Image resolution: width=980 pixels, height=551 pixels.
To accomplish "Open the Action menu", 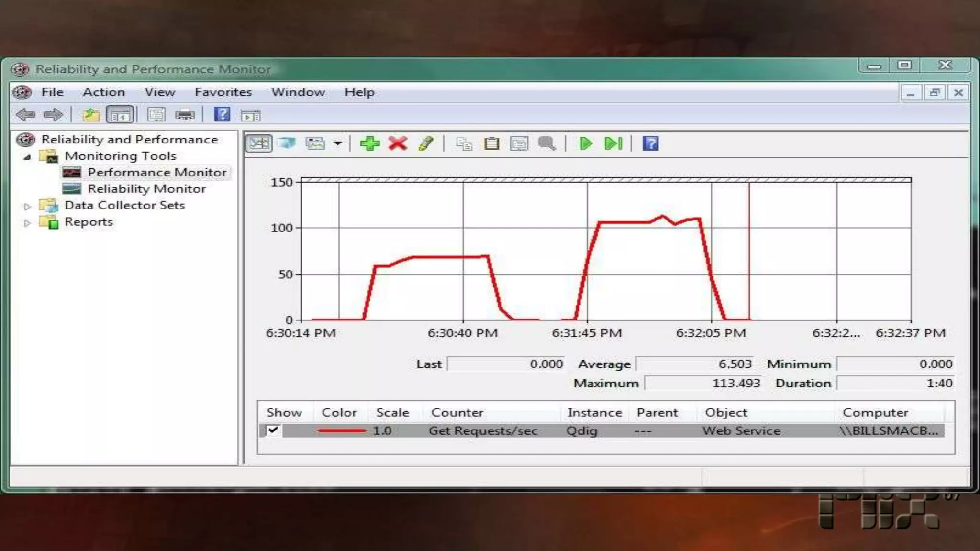I will pyautogui.click(x=104, y=92).
